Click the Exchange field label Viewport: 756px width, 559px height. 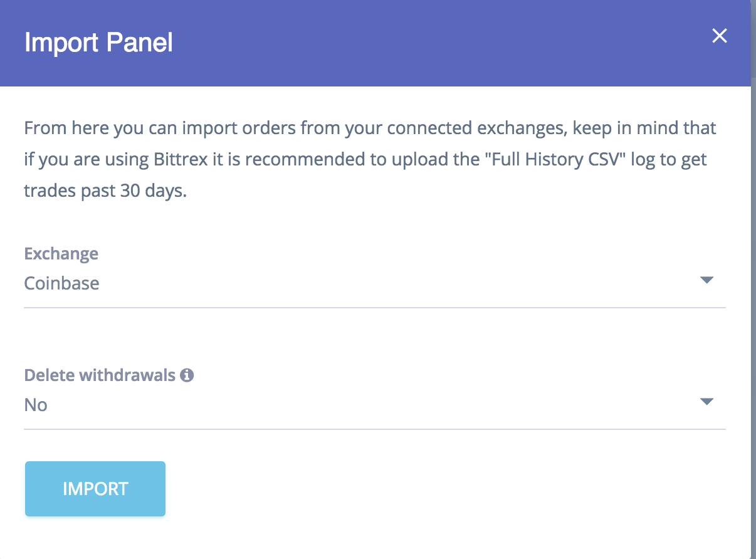pos(61,254)
